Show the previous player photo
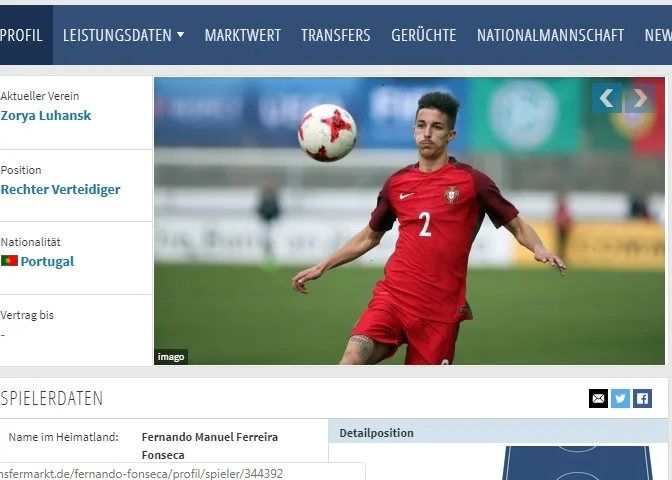This screenshot has width=672, height=480. (x=607, y=98)
